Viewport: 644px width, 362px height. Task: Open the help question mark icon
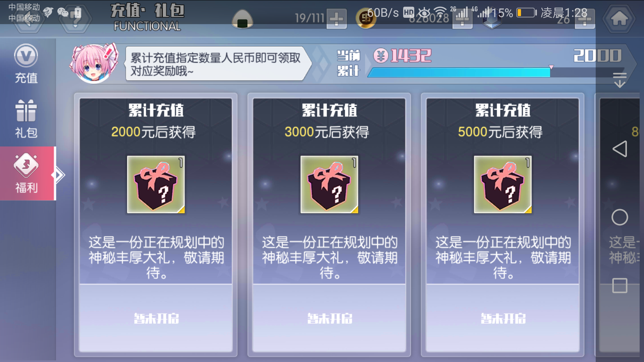[76, 19]
